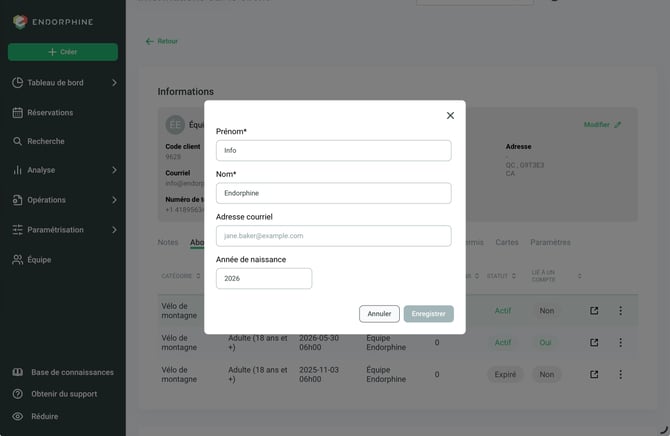Sort the table by Statut column
This screenshot has height=436, width=670.
(501, 276)
